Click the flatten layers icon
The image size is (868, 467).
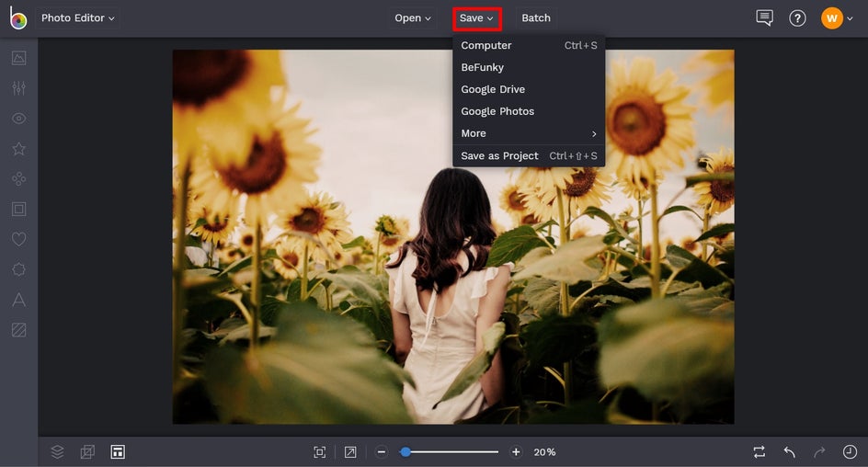pyautogui.click(x=87, y=452)
